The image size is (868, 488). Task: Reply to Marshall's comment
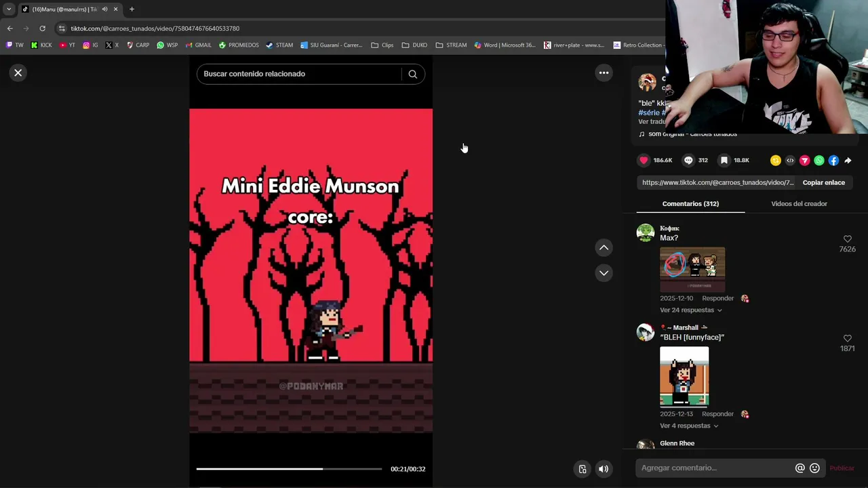tap(717, 413)
